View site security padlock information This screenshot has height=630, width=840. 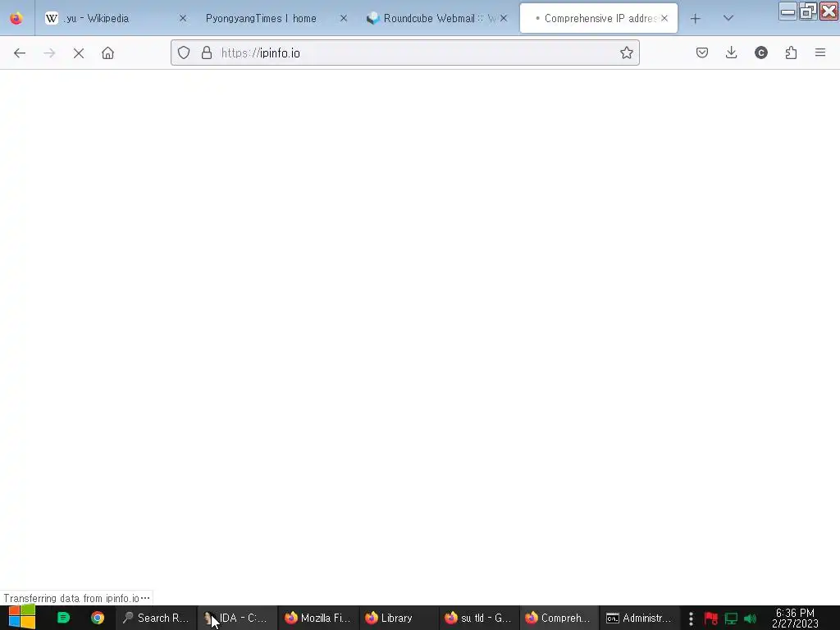tap(207, 53)
